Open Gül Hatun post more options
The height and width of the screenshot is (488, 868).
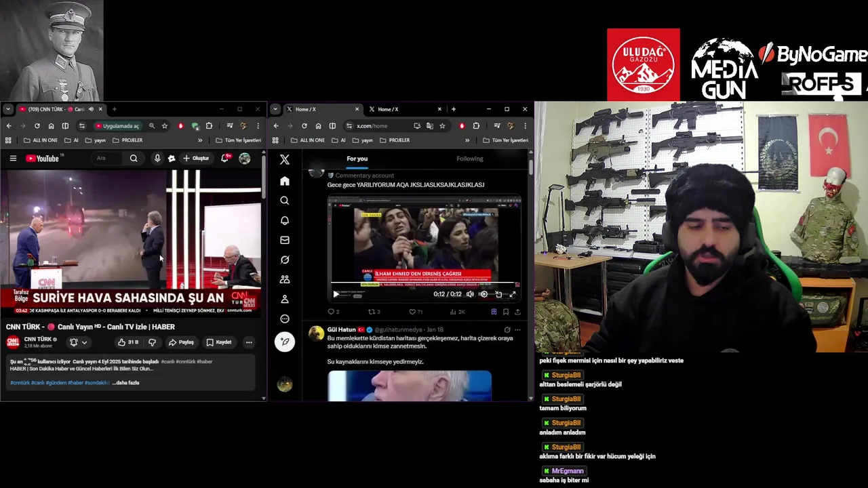[517, 329]
